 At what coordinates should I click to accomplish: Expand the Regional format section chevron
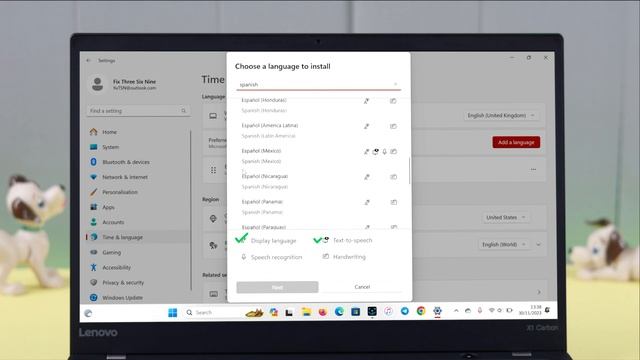coord(538,244)
